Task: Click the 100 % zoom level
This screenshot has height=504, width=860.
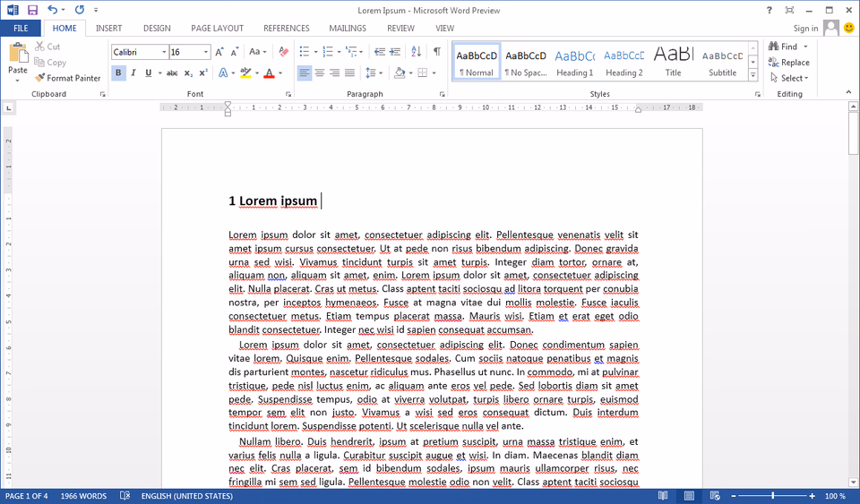Action: [835, 496]
